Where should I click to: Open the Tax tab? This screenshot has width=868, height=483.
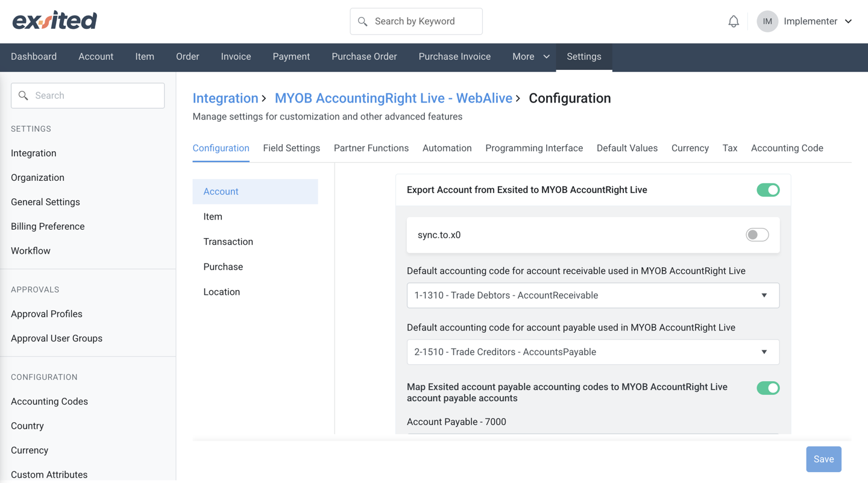click(x=730, y=148)
